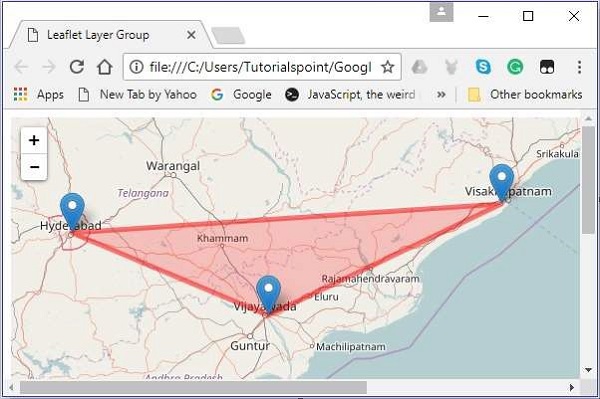Bookmark this page with the star icon
This screenshot has width=600, height=399.
click(388, 67)
